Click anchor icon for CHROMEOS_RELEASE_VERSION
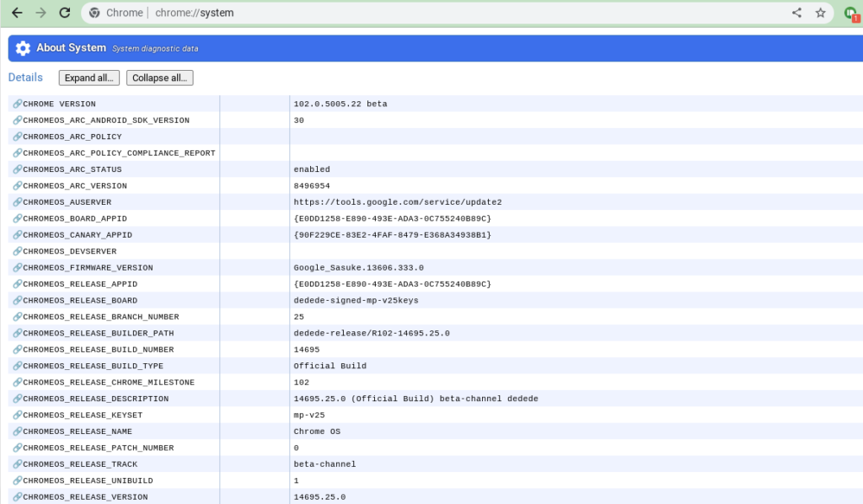Screen dimensions: 863x504 point(18,497)
